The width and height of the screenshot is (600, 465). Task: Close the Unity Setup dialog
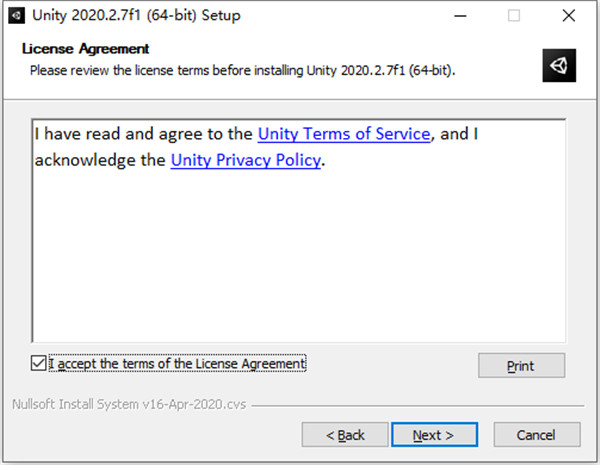pyautogui.click(x=569, y=16)
